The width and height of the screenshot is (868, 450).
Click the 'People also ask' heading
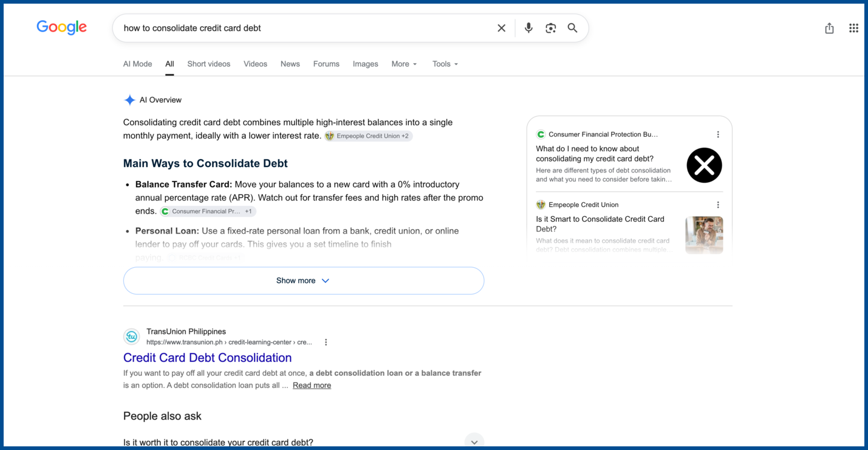tap(162, 416)
